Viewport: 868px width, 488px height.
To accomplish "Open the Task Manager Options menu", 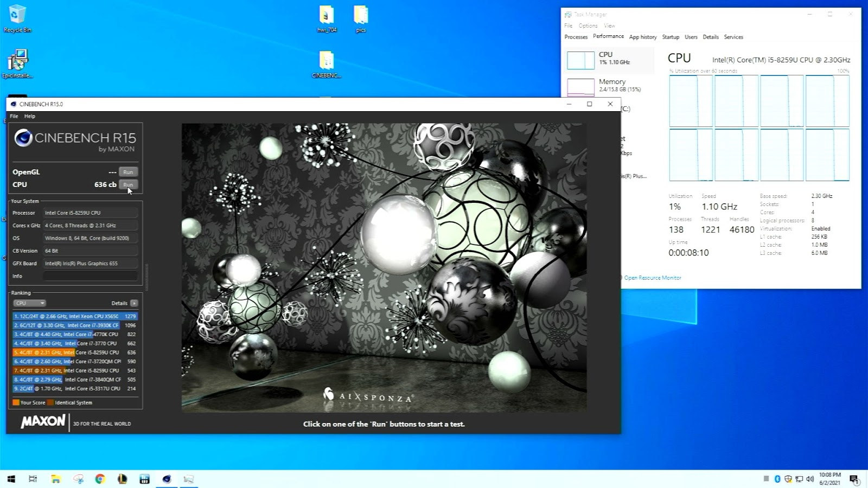I will tap(588, 26).
